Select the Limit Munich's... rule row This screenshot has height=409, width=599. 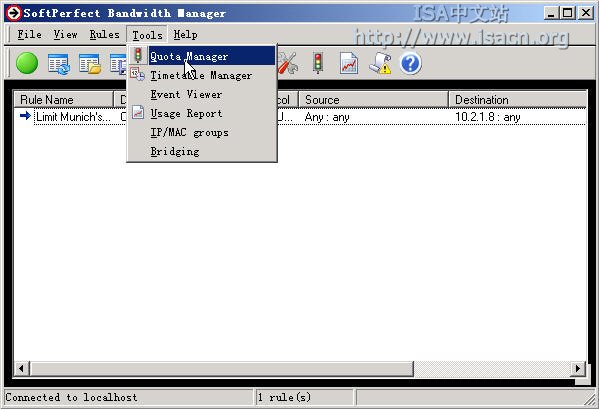pyautogui.click(x=300, y=116)
